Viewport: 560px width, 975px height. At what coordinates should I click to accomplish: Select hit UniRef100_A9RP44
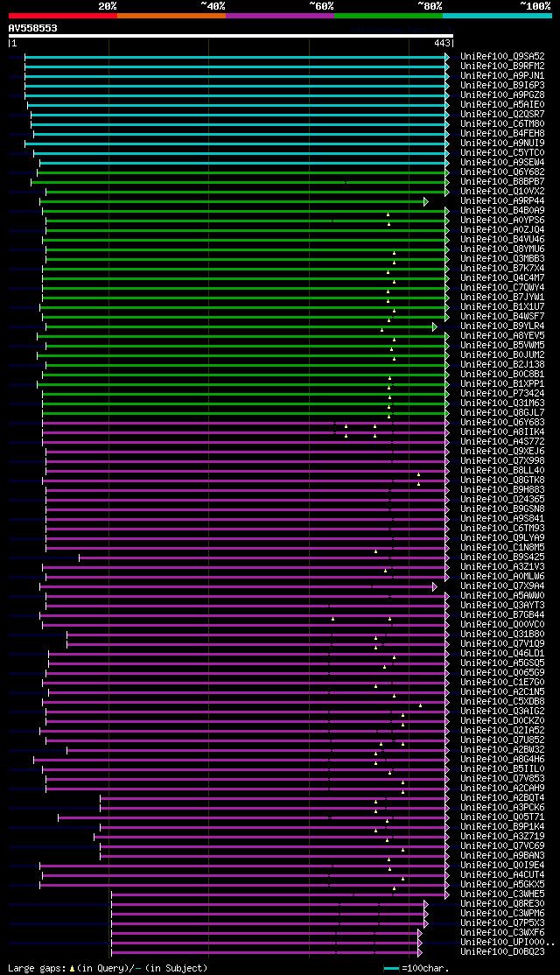click(x=502, y=200)
